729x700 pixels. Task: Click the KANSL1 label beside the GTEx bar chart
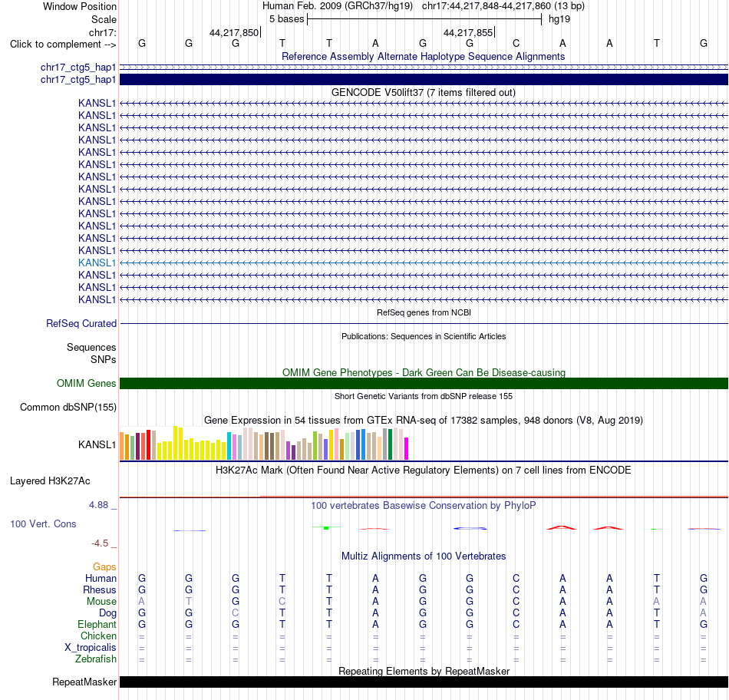[97, 444]
